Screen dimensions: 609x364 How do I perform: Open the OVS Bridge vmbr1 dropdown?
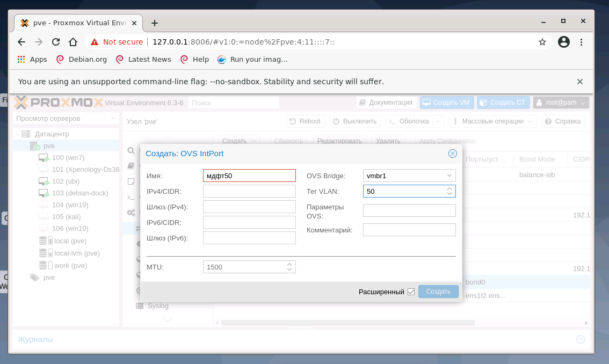(450, 176)
